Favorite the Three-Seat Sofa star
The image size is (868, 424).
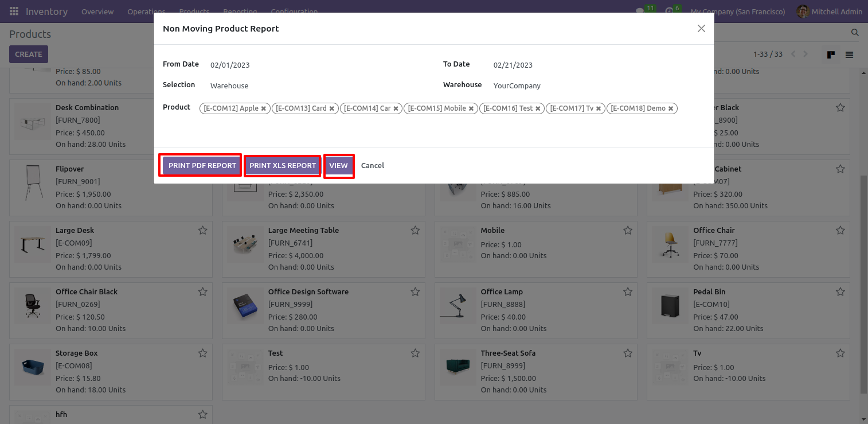pyautogui.click(x=628, y=353)
